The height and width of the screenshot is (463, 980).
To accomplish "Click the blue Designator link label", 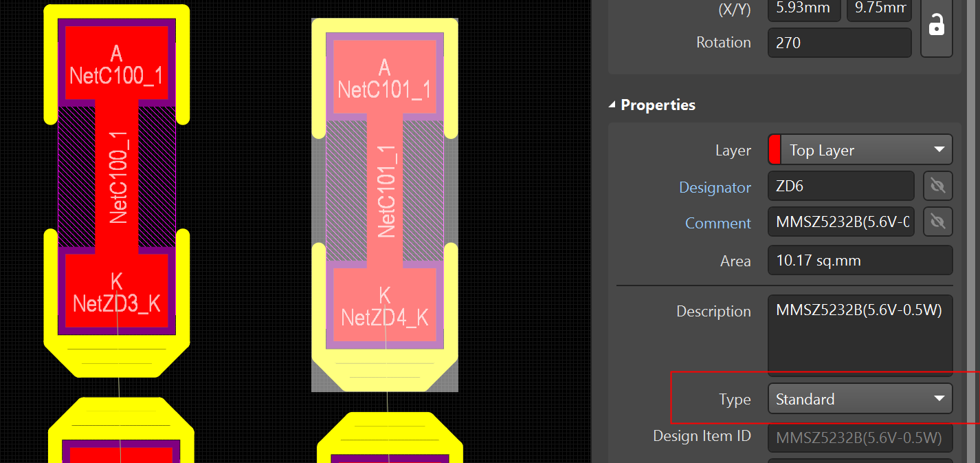I will pyautogui.click(x=715, y=187).
